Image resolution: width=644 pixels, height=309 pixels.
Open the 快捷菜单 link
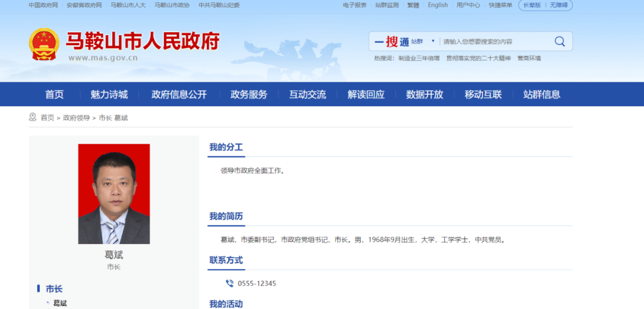(x=500, y=5)
